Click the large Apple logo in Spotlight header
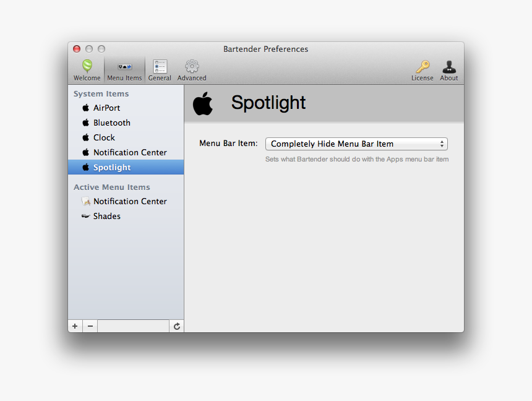Screen dimensions: 532x401 202,103
